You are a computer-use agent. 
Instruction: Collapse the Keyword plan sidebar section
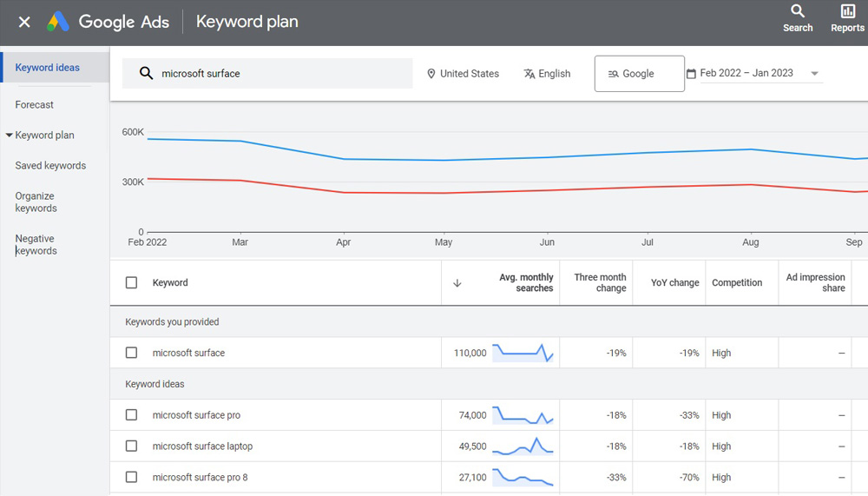pos(9,135)
